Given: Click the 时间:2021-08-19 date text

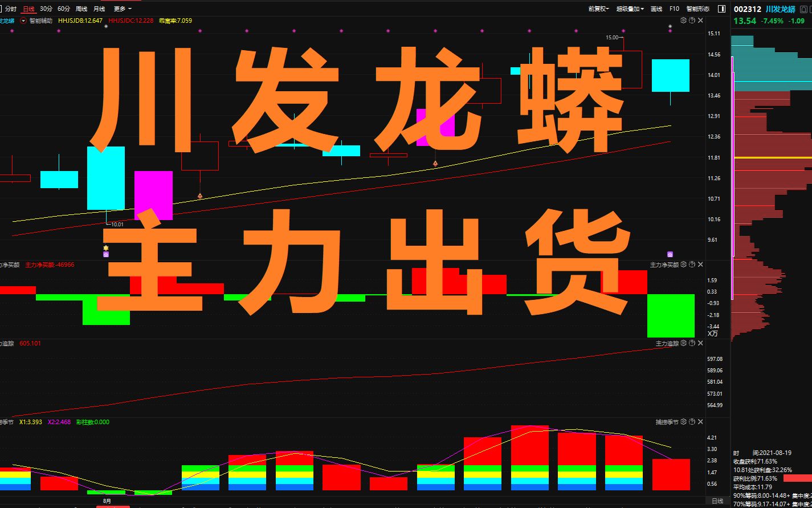Looking at the screenshot, I should [762, 452].
